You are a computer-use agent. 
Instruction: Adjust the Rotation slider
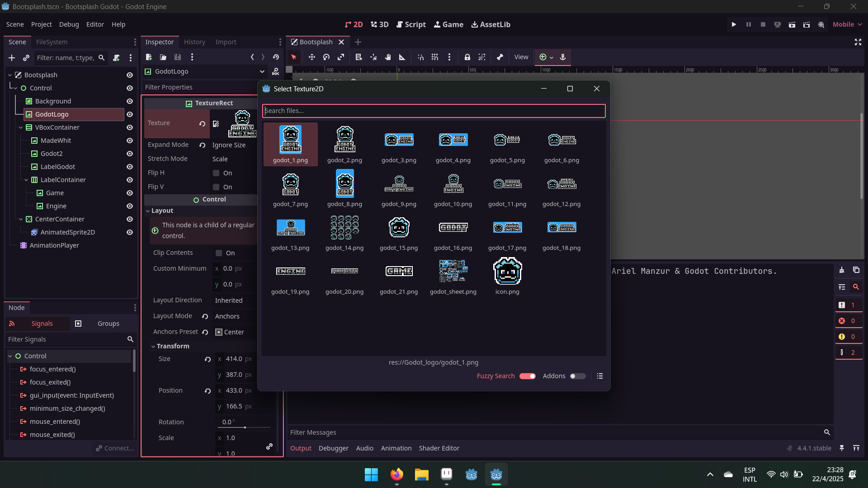pyautogui.click(x=245, y=427)
